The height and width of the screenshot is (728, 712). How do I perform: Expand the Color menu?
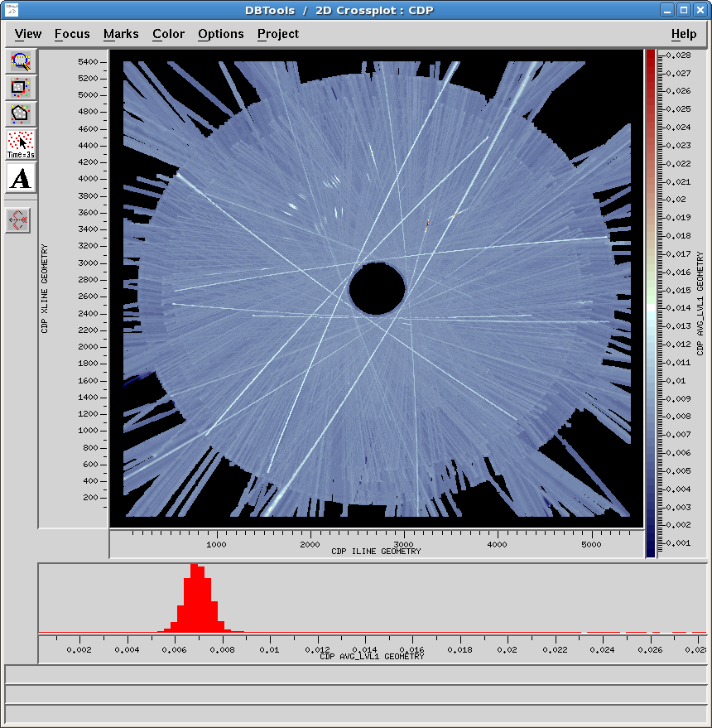point(169,34)
